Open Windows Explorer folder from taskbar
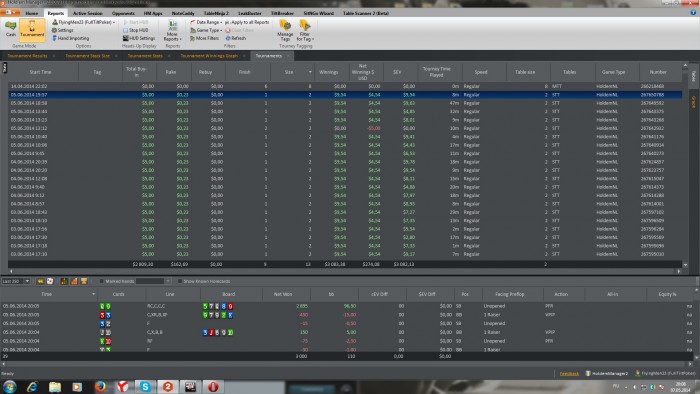Image resolution: width=700 pixels, height=394 pixels. point(54,386)
